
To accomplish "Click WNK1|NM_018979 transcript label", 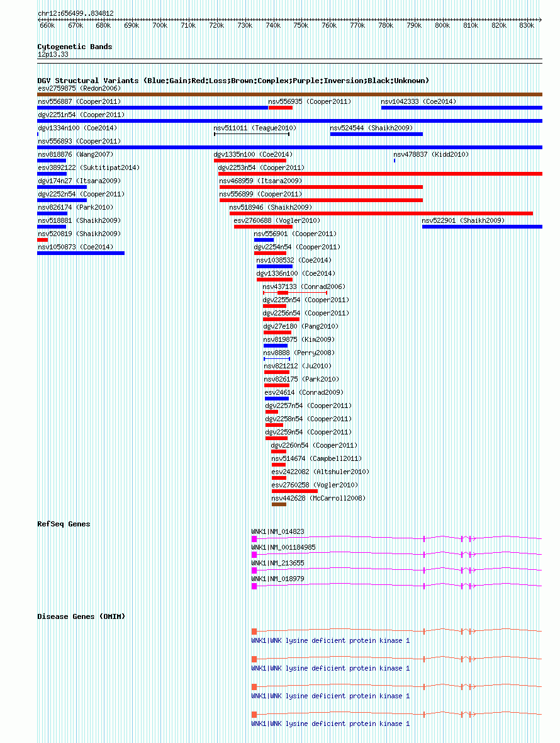I will coord(277,579).
